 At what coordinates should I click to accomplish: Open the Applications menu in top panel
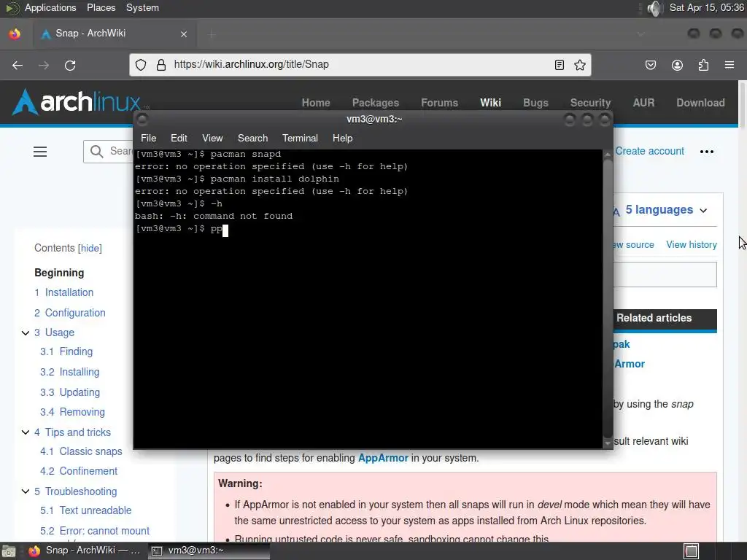50,7
